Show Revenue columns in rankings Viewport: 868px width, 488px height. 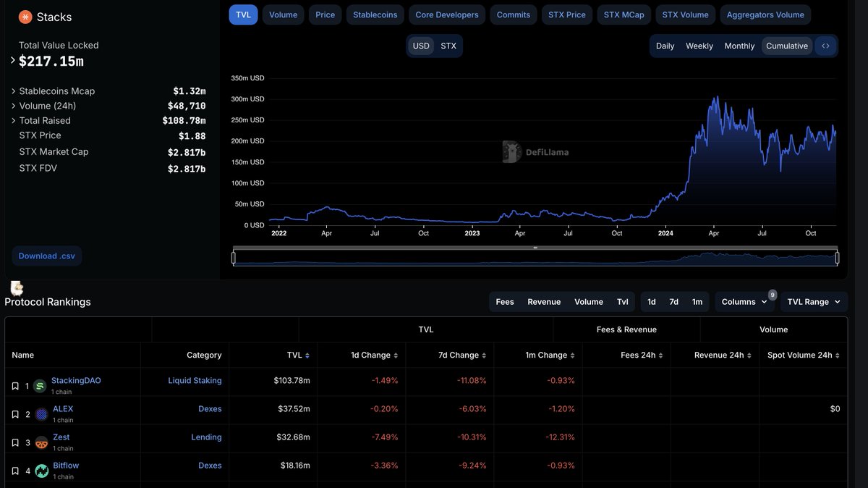[x=544, y=302]
